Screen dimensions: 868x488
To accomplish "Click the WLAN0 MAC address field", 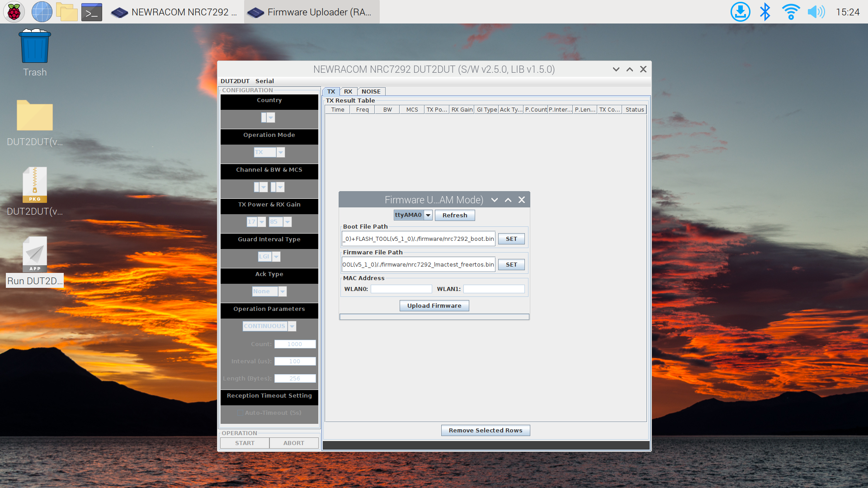I will point(401,289).
